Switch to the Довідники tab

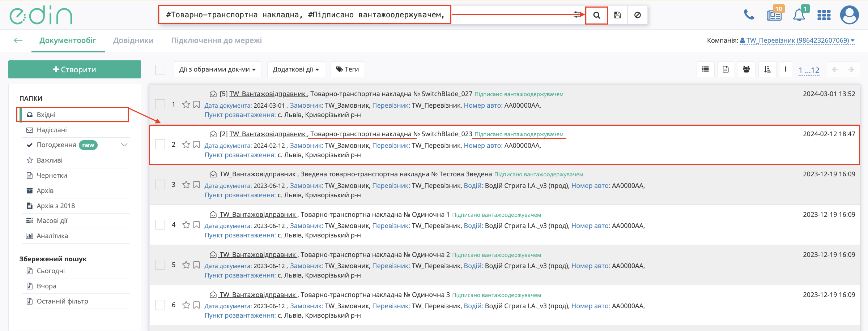coord(133,40)
